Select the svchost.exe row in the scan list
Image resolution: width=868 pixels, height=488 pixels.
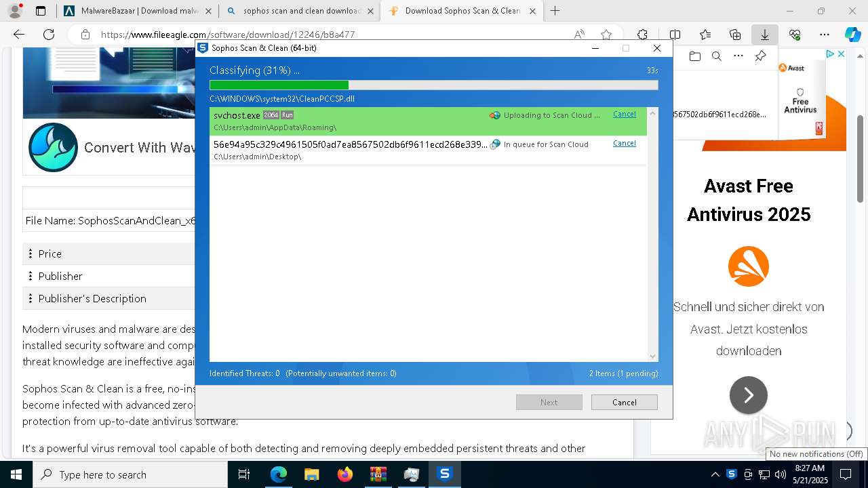428,121
